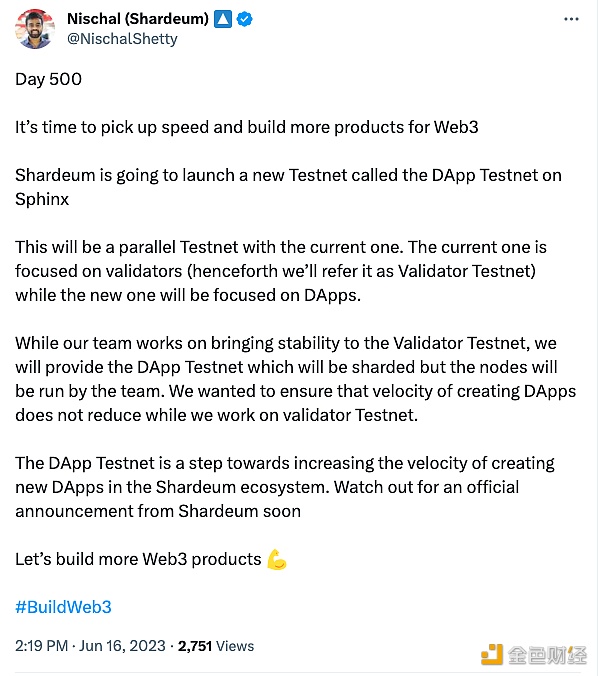Open Nischal's profile avatar photo
Screen dimensions: 598x676
pyautogui.click(x=35, y=29)
